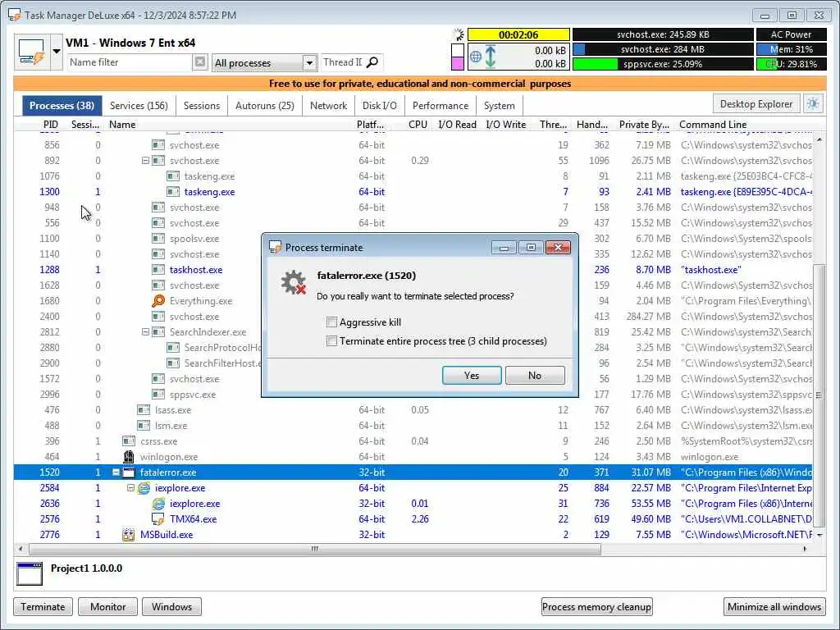840x630 pixels.
Task: Click the settings gear icon beside Desktop Explorer
Action: pos(813,103)
